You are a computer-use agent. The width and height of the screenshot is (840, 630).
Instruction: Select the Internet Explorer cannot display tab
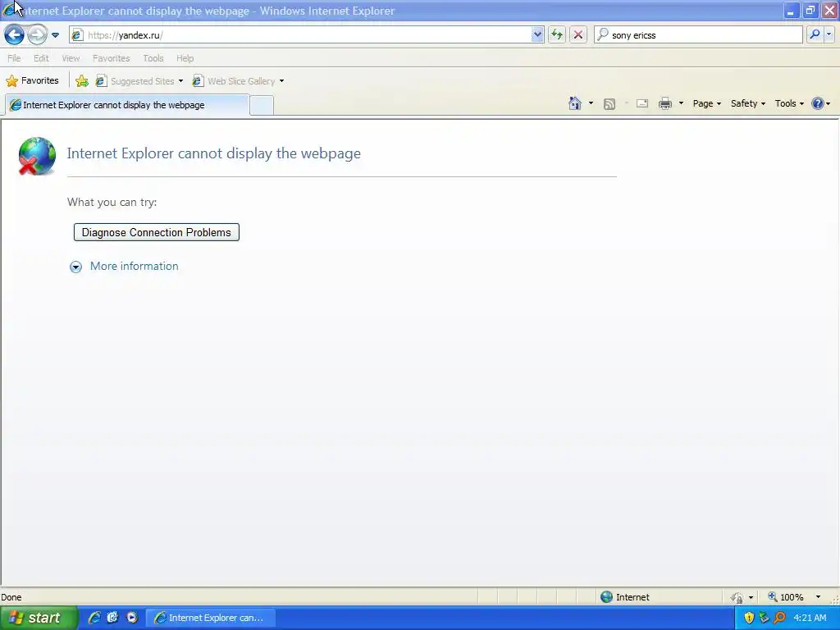click(x=127, y=105)
